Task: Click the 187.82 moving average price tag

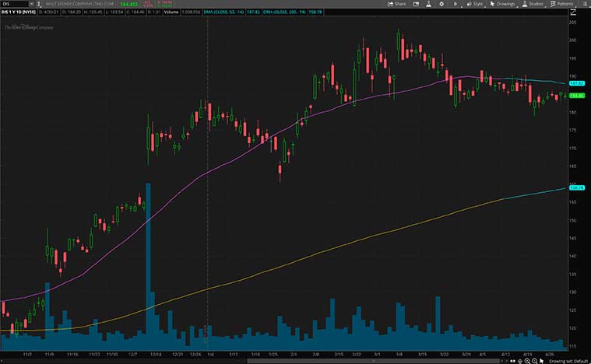Action: 577,82
